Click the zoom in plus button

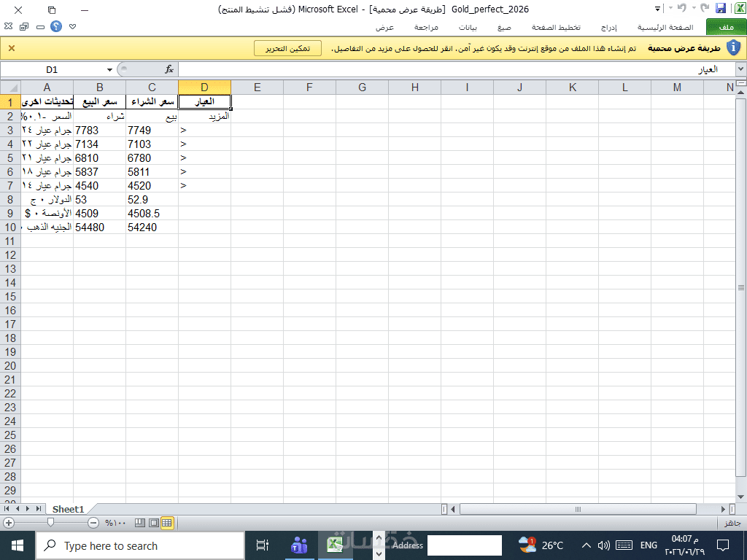(9, 523)
